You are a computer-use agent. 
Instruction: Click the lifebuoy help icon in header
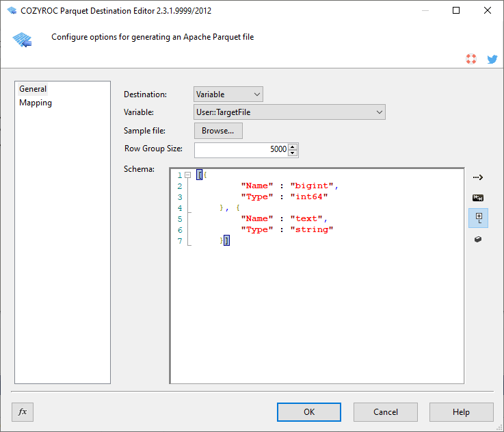pos(471,60)
